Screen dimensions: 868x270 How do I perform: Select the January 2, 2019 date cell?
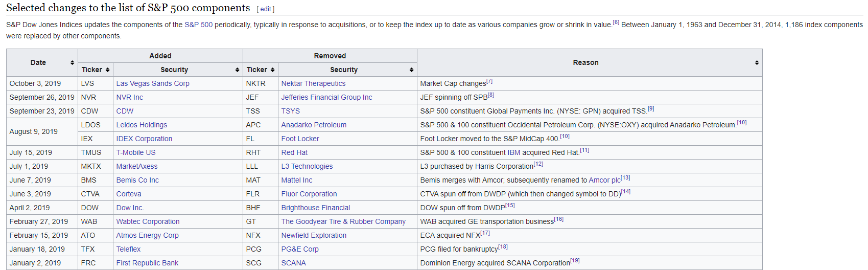42,263
